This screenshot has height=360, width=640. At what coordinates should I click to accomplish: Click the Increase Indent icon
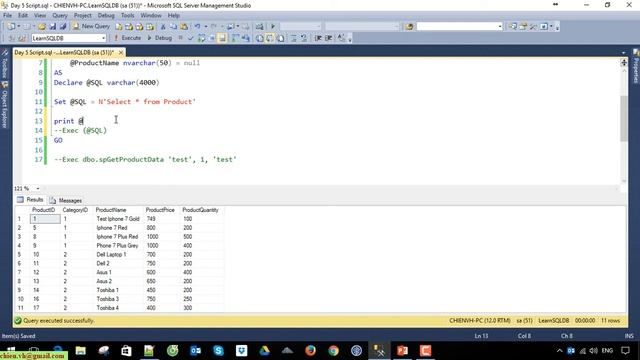329,38
